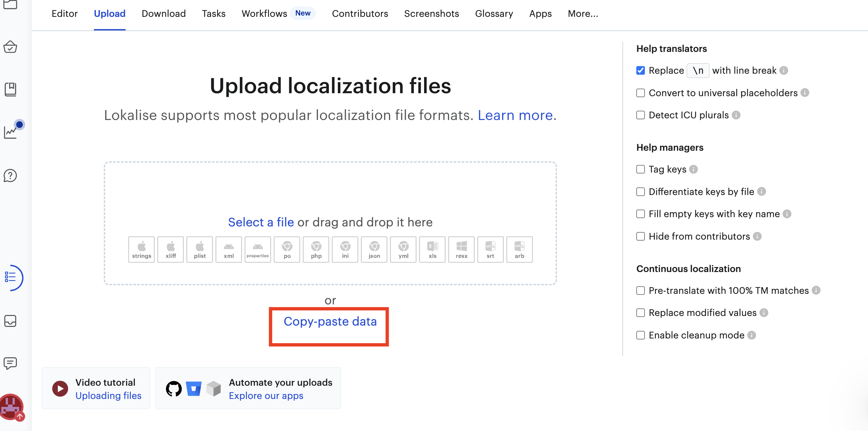Open the help question-mark icon in sidebar

point(11,176)
